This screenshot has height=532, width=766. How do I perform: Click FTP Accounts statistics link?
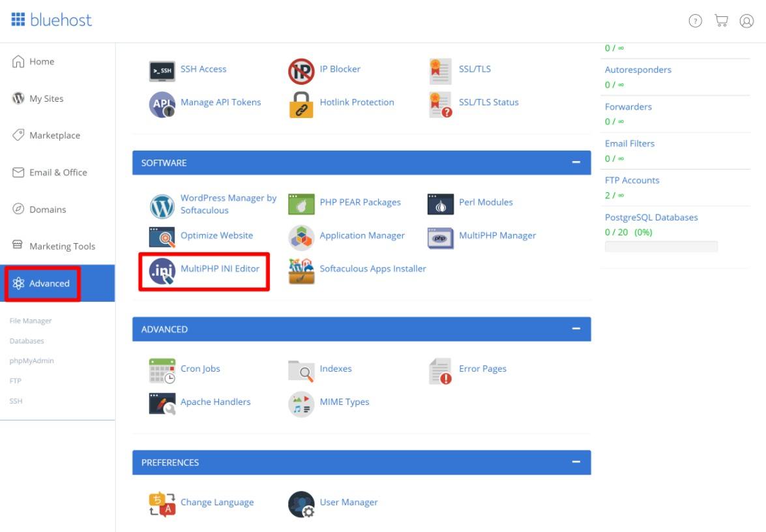coord(632,180)
